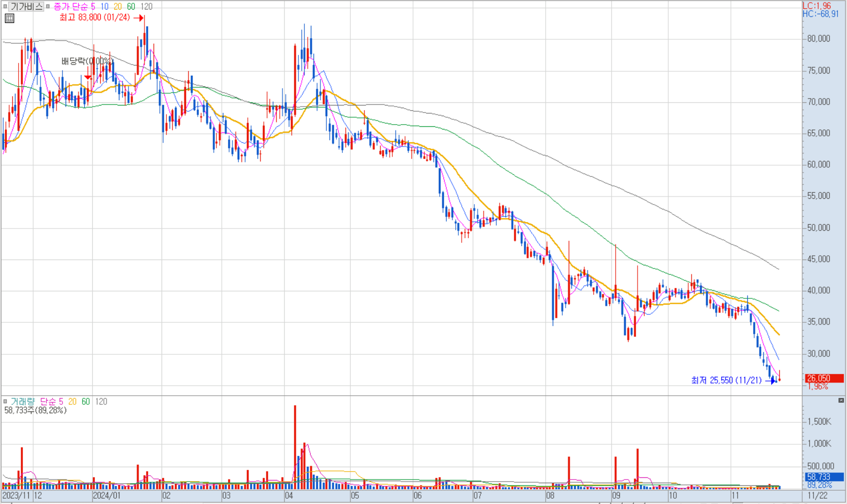The image size is (847, 504).
Task: Click the HC:-68.91 readout
Action: (x=821, y=14)
